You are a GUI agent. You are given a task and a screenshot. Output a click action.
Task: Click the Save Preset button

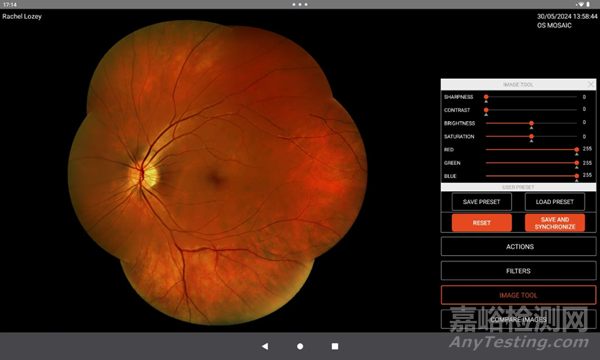(x=481, y=202)
